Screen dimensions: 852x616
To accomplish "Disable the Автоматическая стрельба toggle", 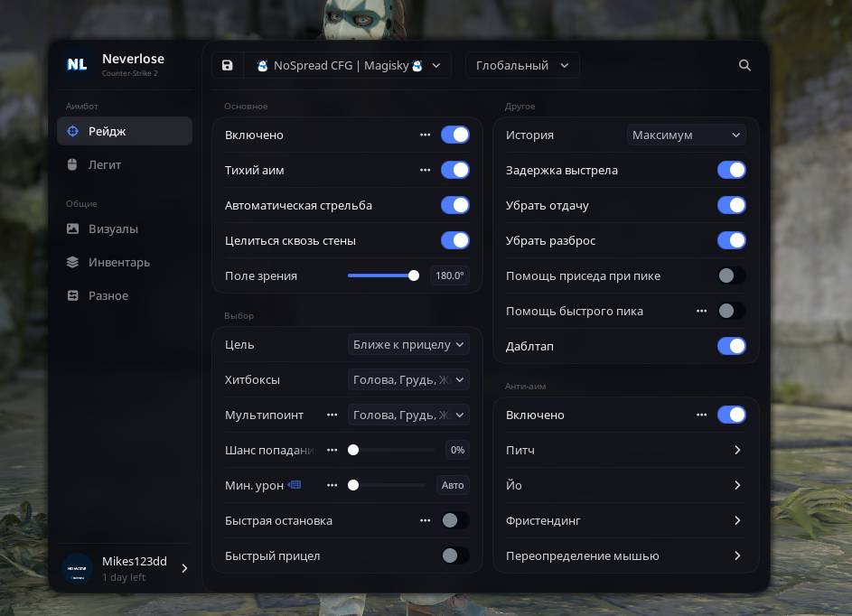I will [x=454, y=205].
